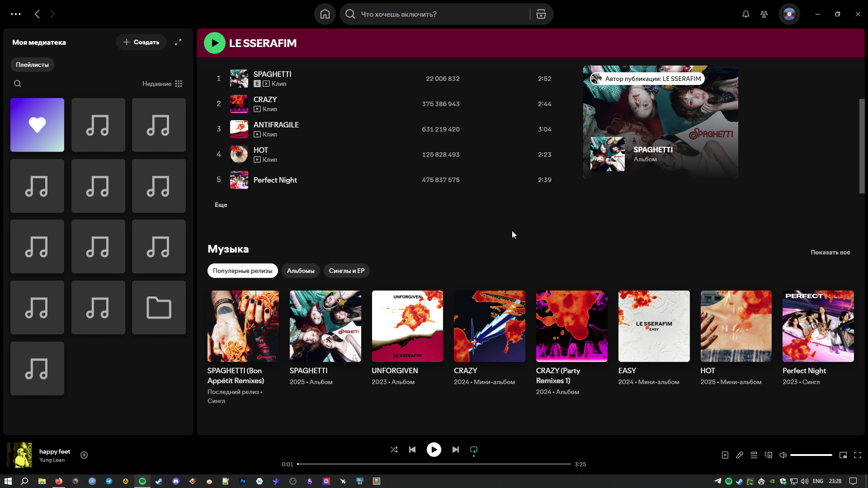Screen dimensions: 868x488
Task: Open the UNFORGIVEN album cover
Action: [x=407, y=326]
